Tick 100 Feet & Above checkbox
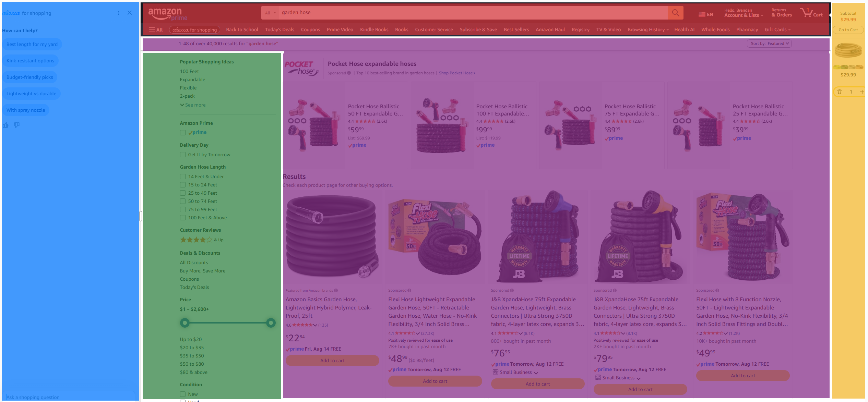This screenshot has width=868, height=402. (x=183, y=218)
